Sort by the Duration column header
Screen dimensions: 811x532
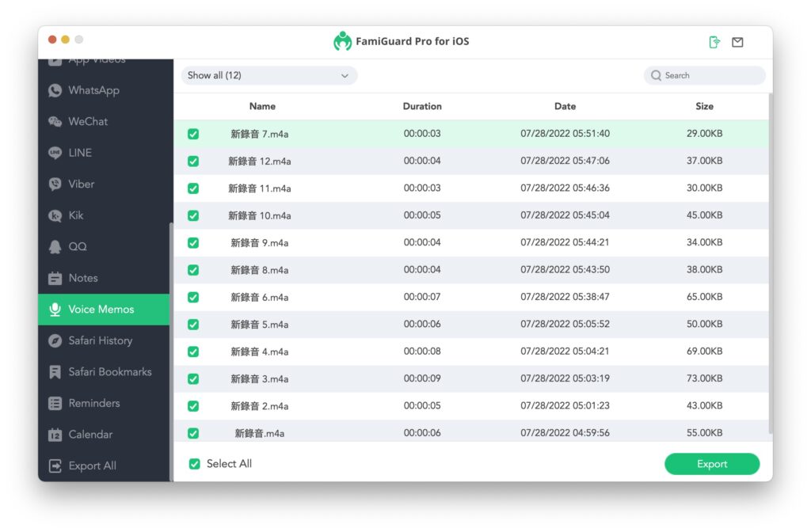click(x=422, y=107)
